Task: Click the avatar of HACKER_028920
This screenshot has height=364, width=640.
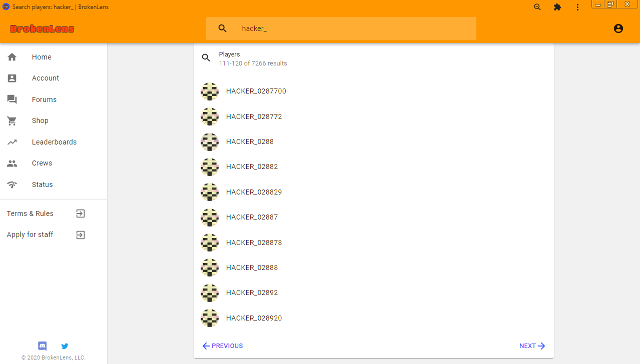Action: pyautogui.click(x=210, y=318)
